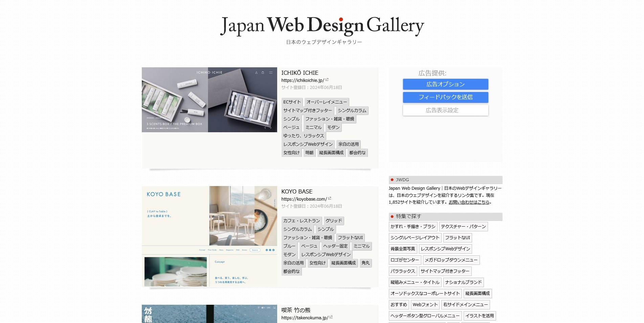Choose the ロゴがセンター feature tag
Screen dimensions: 644x323
pyautogui.click(x=405, y=260)
